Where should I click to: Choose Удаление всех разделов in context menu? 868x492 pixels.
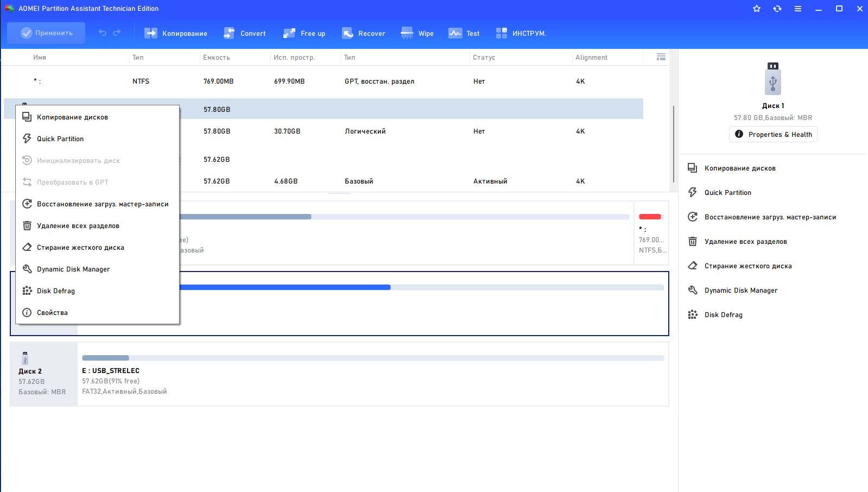[98, 226]
